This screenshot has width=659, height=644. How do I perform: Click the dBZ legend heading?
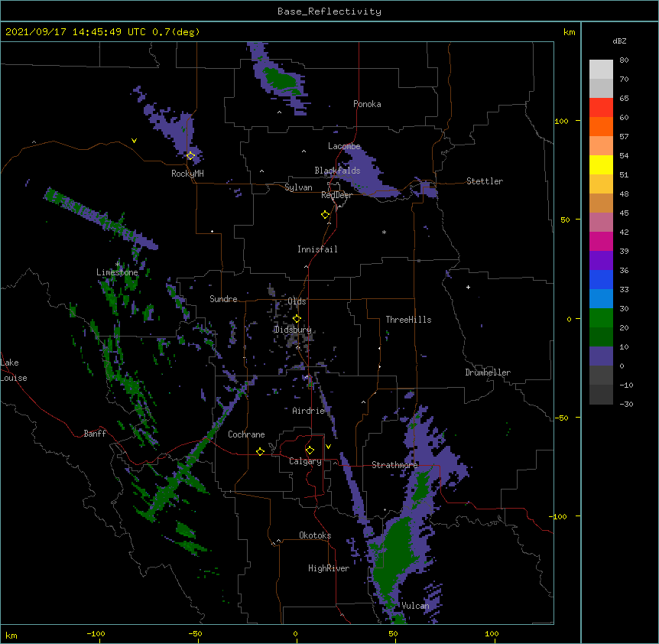(x=619, y=41)
